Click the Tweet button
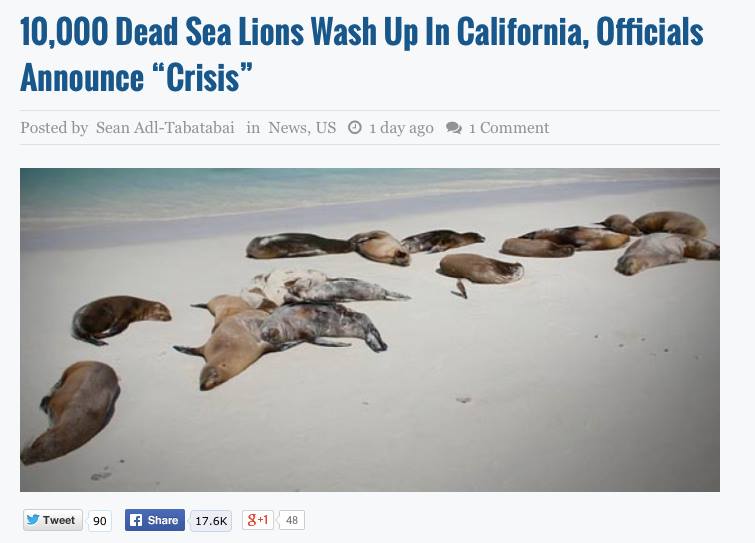 53,520
